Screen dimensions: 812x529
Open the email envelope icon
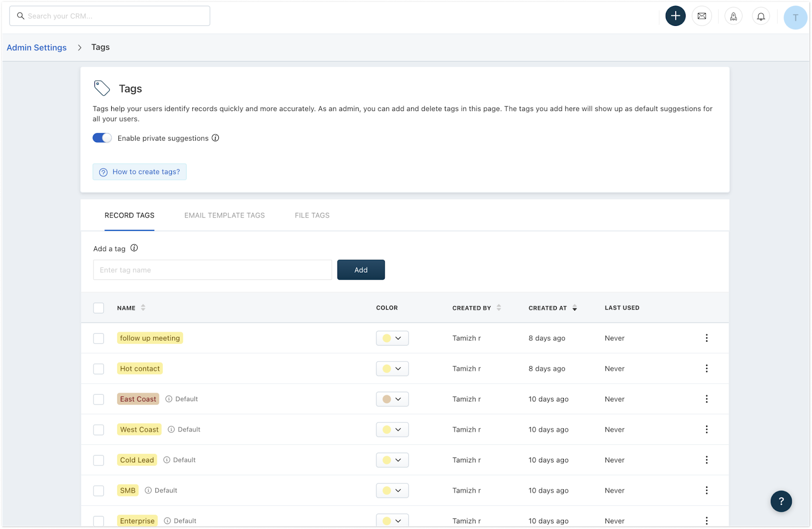[702, 16]
